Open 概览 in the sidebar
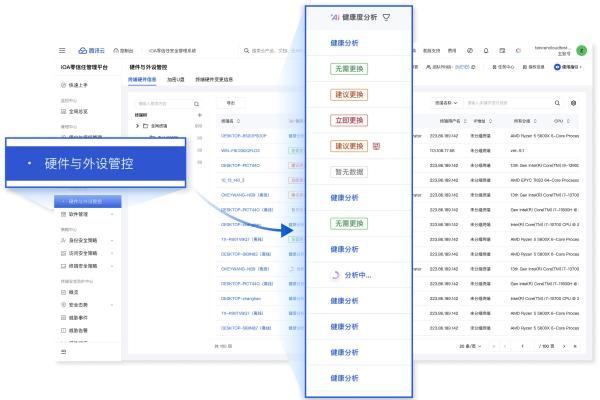Image resolution: width=600 pixels, height=400 pixels. 70,292
